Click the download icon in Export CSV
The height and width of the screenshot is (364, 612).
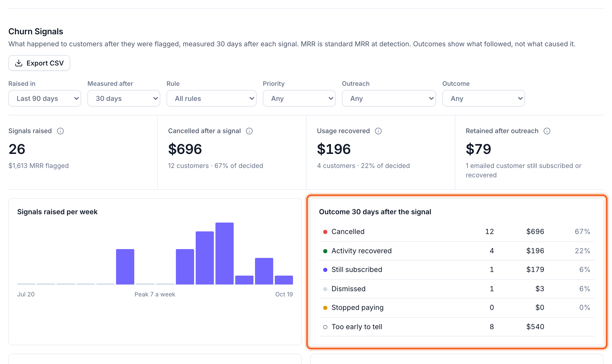pos(19,63)
